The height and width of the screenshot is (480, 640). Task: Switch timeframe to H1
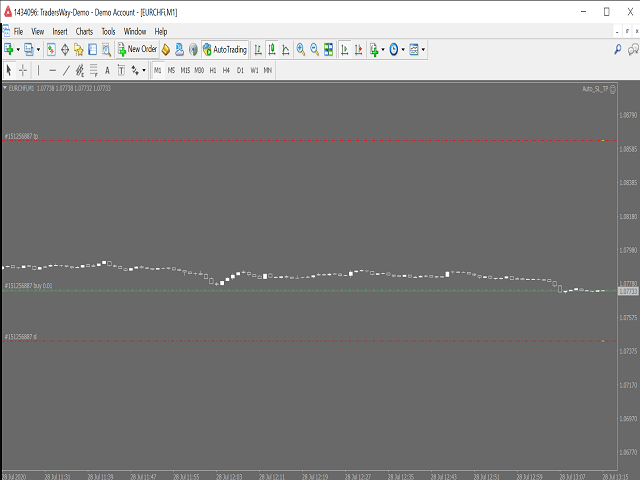(x=213, y=70)
